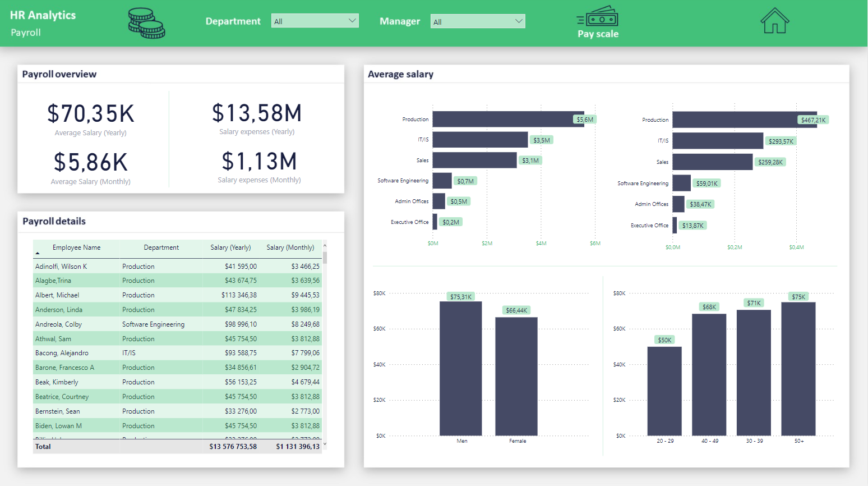The height and width of the screenshot is (486, 868).
Task: Select the Sales $3,1M bar
Action: (x=474, y=160)
